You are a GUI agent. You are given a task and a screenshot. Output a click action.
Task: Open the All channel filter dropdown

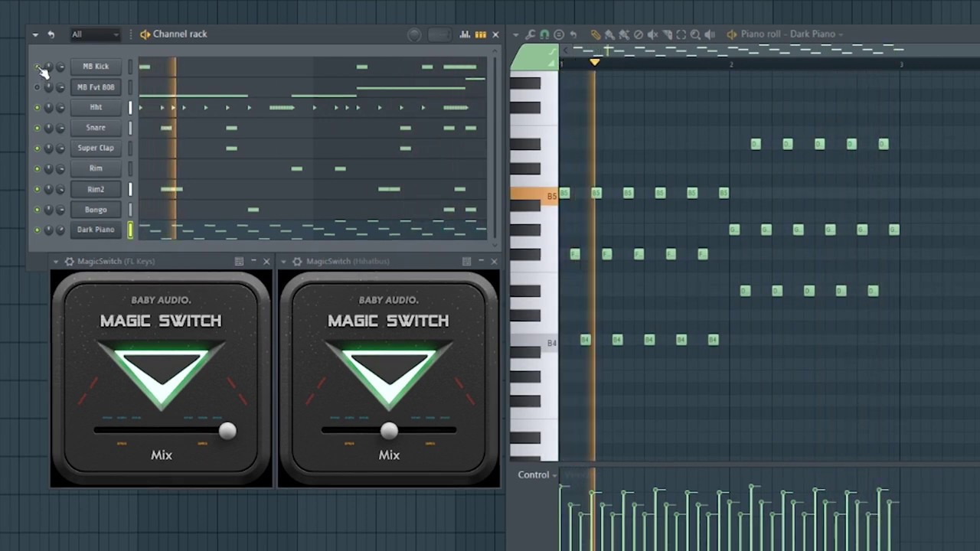(95, 34)
